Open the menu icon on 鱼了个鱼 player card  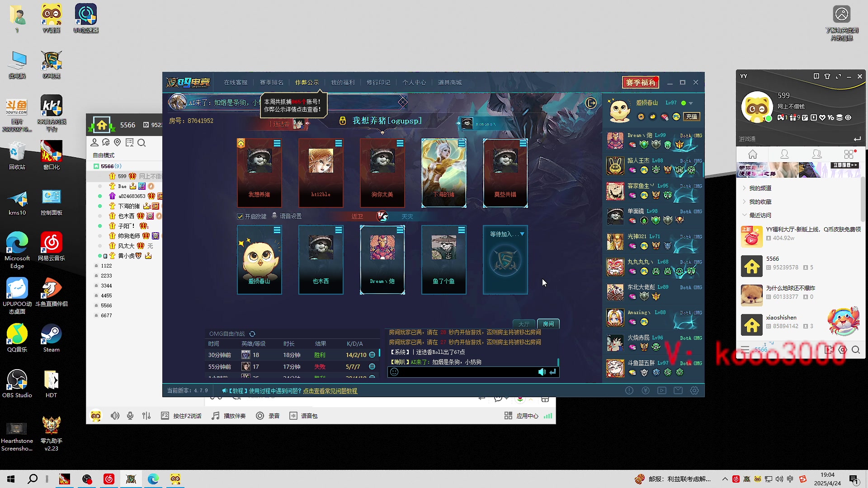[x=462, y=230]
